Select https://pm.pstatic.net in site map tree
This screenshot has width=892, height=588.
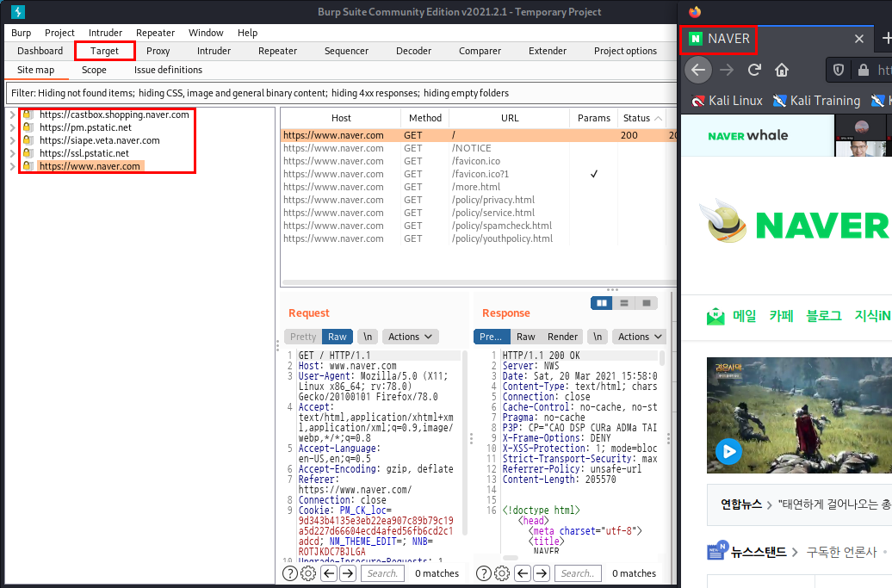tap(85, 127)
